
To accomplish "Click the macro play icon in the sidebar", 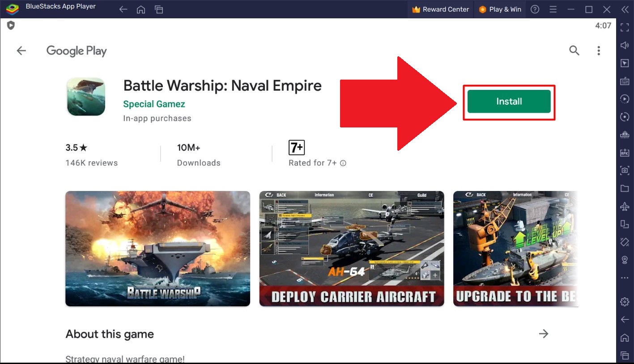I will click(x=625, y=99).
